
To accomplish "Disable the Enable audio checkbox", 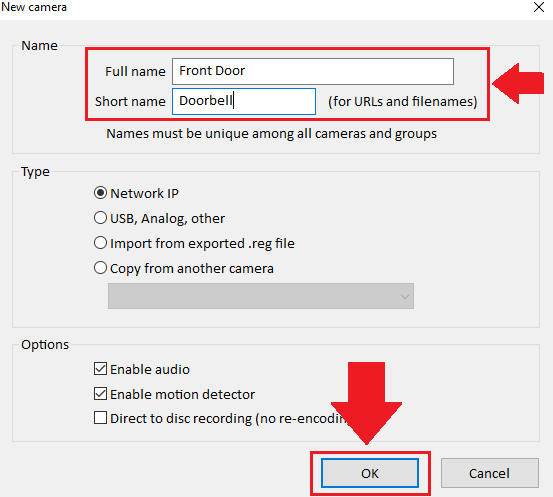I will click(101, 369).
